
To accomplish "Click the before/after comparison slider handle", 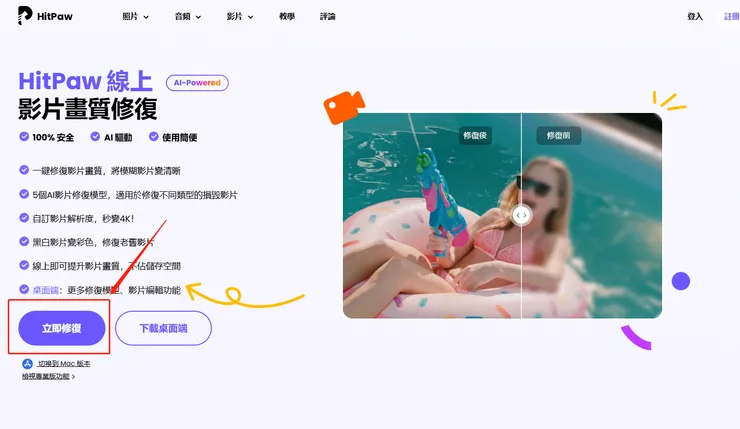I will [x=521, y=215].
